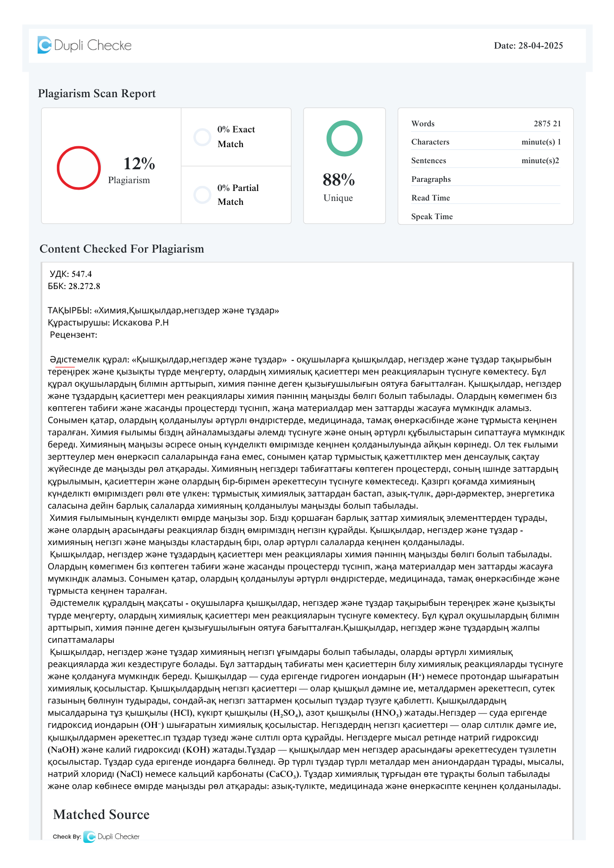Viewport: 614px width, 868px height.
Task: Click the Partial Match circle indicator
Action: (x=202, y=195)
